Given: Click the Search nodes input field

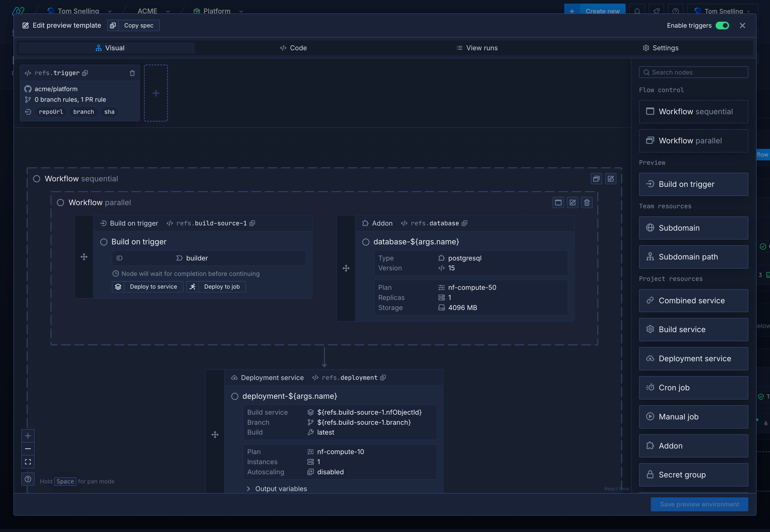Looking at the screenshot, I should 693,72.
